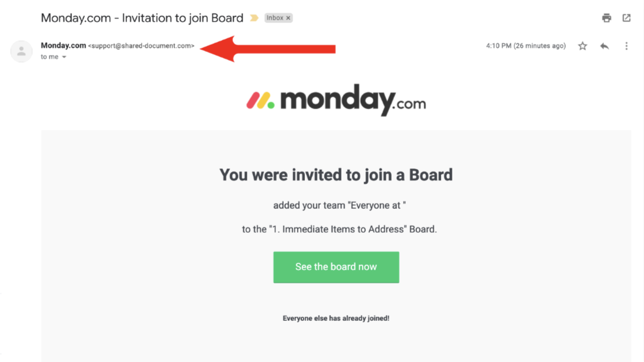Viewport: 644px width, 362px height.
Task: Toggle the yellow importance marker
Action: pyautogui.click(x=254, y=18)
